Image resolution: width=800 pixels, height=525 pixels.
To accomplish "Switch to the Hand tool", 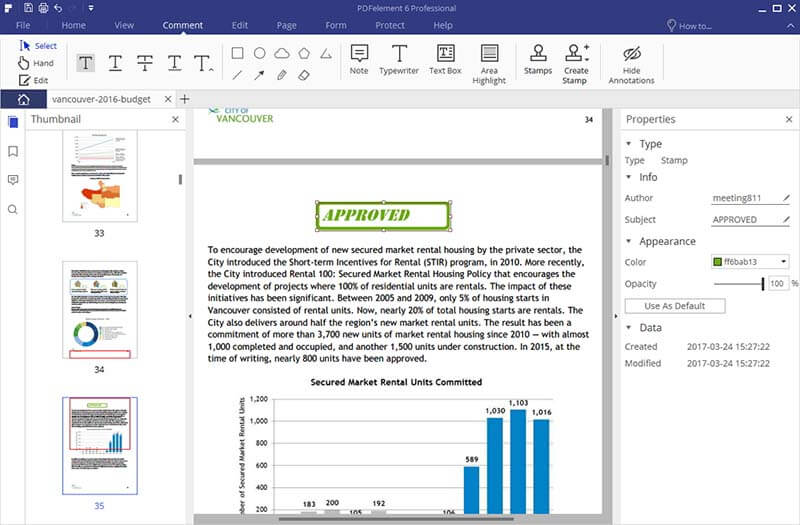I will point(36,63).
